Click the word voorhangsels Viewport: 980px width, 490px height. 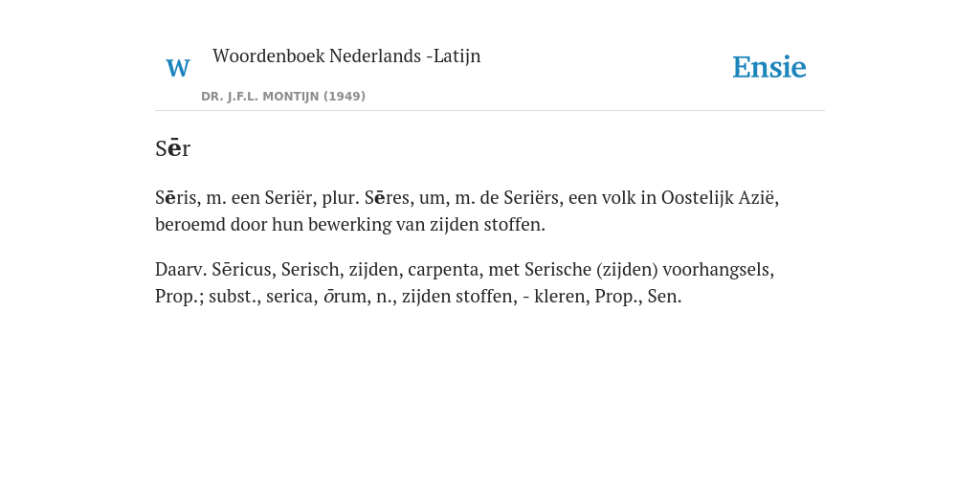718,270
